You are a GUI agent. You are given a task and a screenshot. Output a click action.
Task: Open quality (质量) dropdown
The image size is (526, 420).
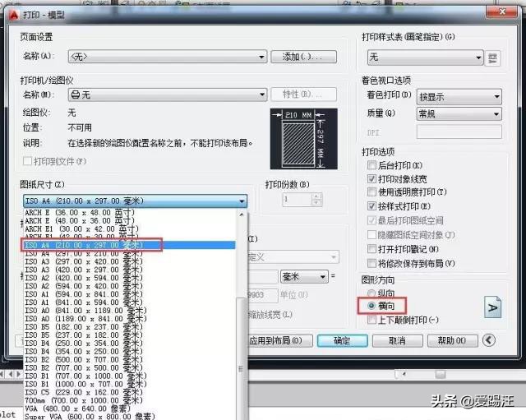point(459,114)
